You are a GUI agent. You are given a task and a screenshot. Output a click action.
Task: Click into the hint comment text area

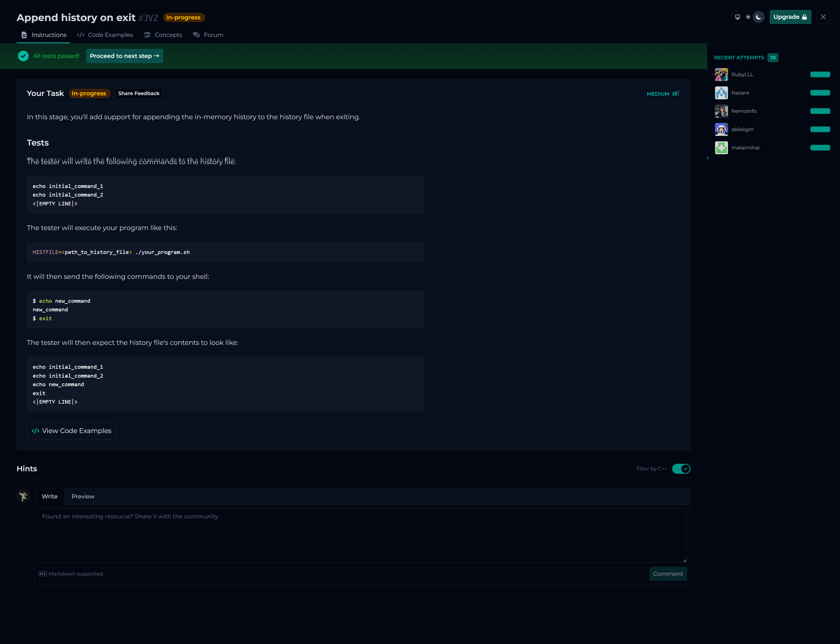click(362, 535)
